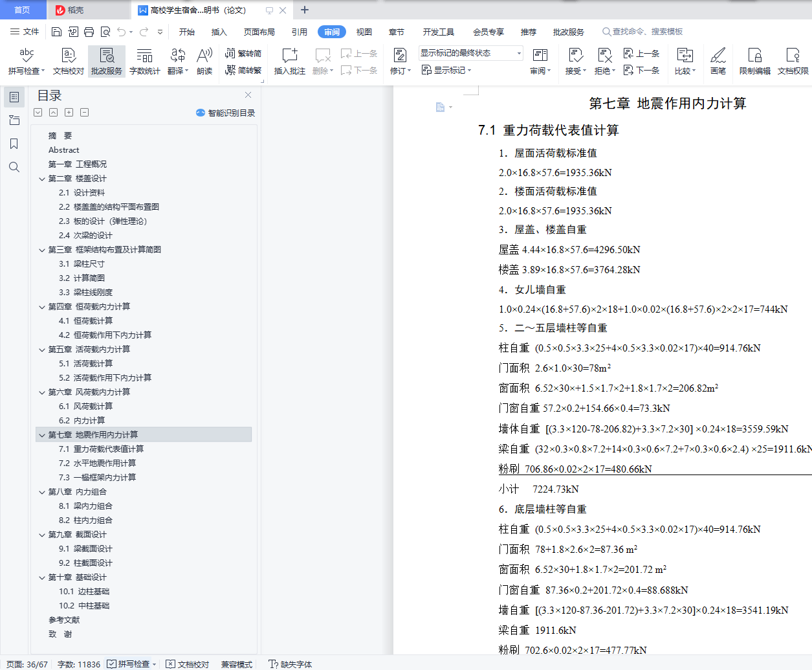Collapse the 第十章 基础设计 node
812x670 pixels.
(42, 577)
